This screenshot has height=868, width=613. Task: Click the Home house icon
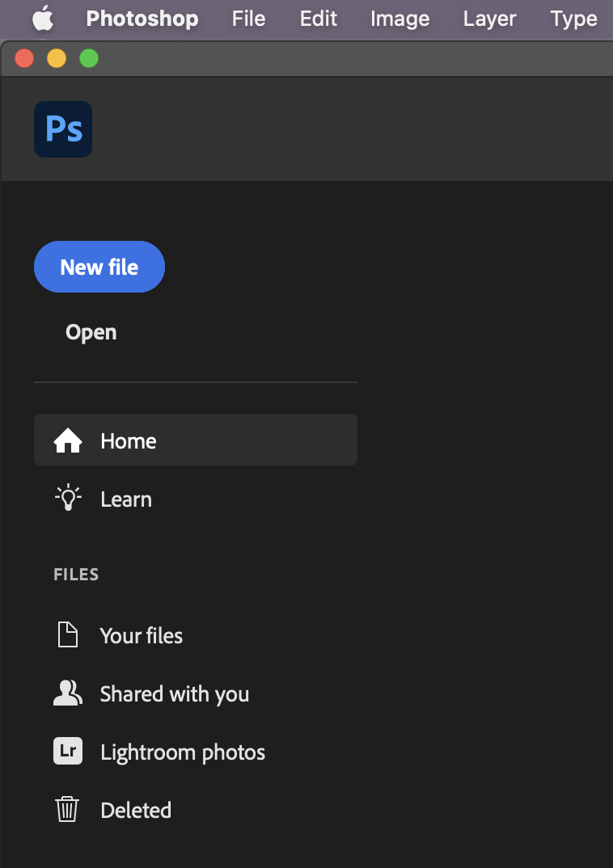point(68,440)
